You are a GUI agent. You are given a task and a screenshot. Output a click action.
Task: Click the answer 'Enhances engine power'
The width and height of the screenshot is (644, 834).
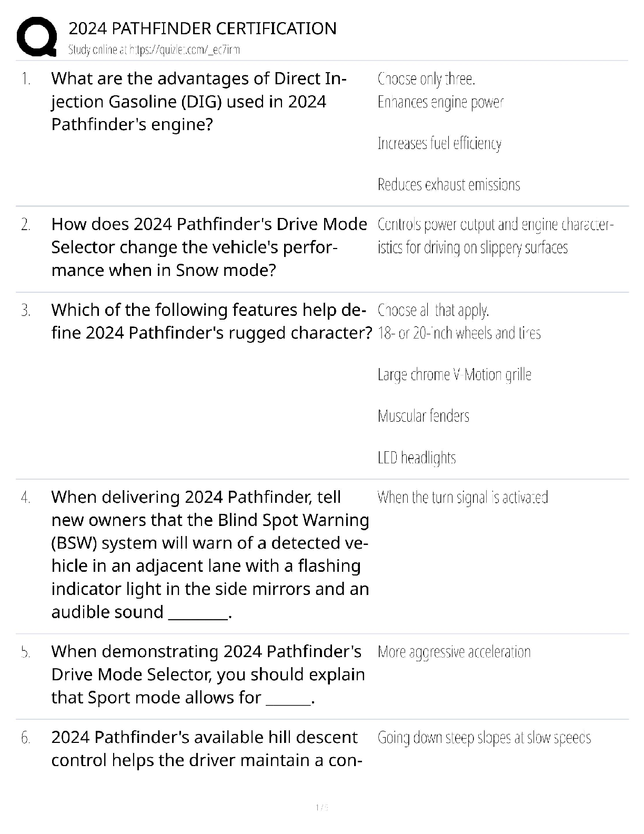[x=440, y=102]
